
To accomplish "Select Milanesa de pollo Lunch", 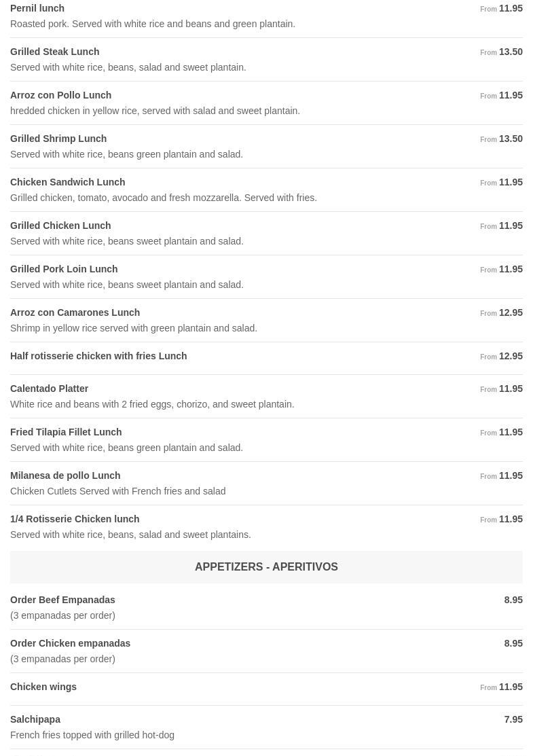I will [x=65, y=475].
